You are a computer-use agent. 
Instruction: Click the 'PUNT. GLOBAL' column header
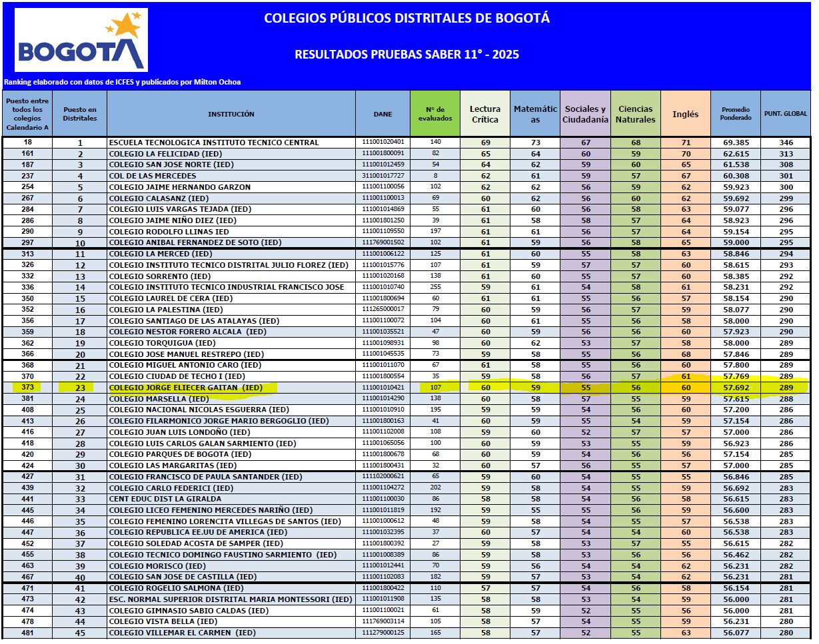click(x=785, y=114)
